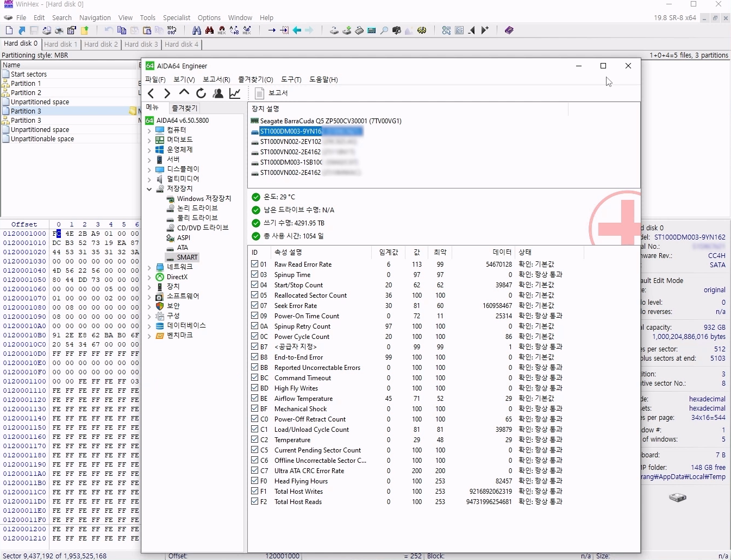Toggle the Reallocated Sector Count checkbox

tap(255, 295)
